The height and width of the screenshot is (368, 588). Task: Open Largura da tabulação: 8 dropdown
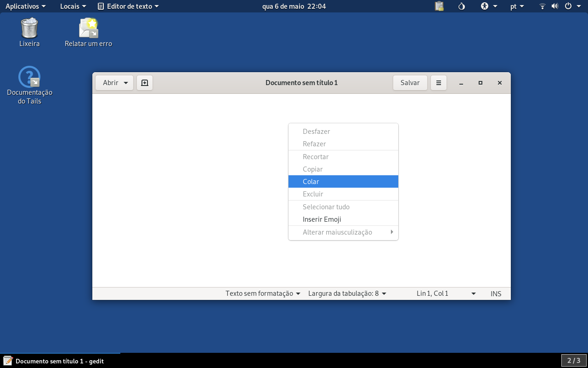coord(347,293)
